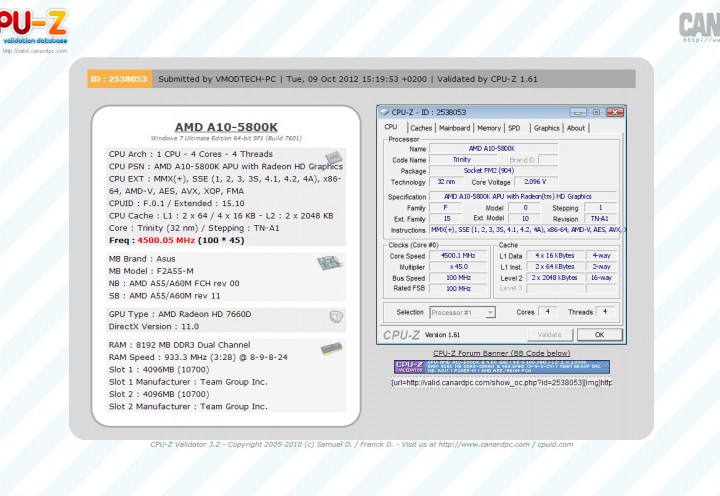
Task: Click the Level 2 value 2 x 2048 KBytes
Action: (x=555, y=278)
